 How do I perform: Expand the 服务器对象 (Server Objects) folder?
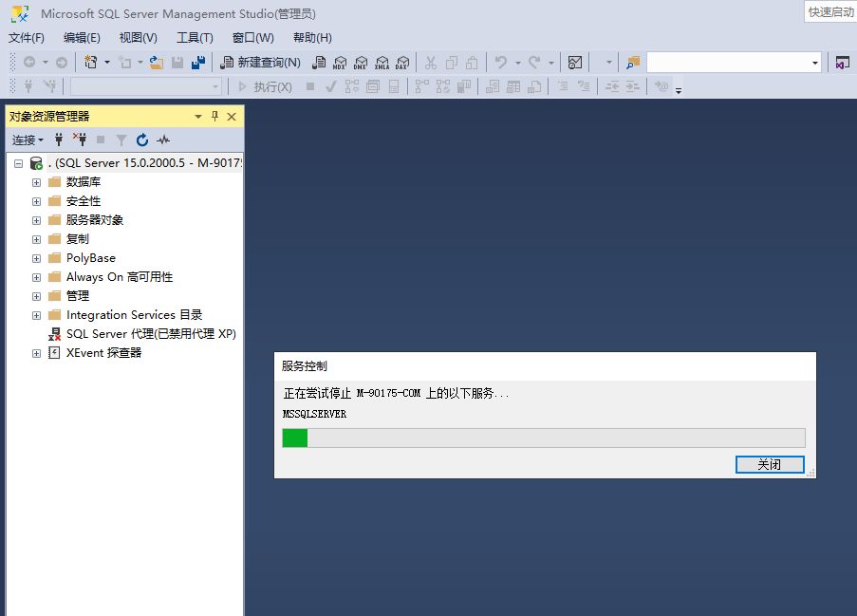click(37, 220)
